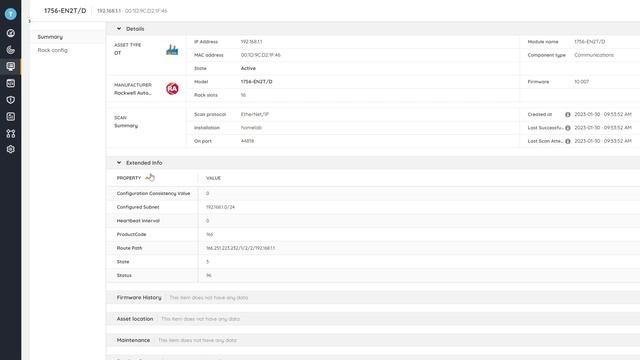Click the Rack slots value

[243, 95]
